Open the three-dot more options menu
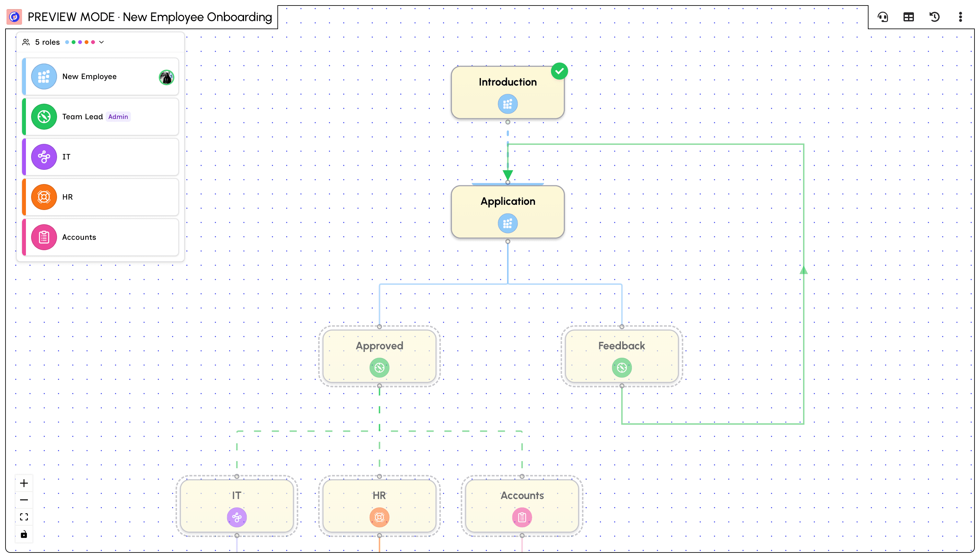The image size is (980, 558). click(x=961, y=17)
